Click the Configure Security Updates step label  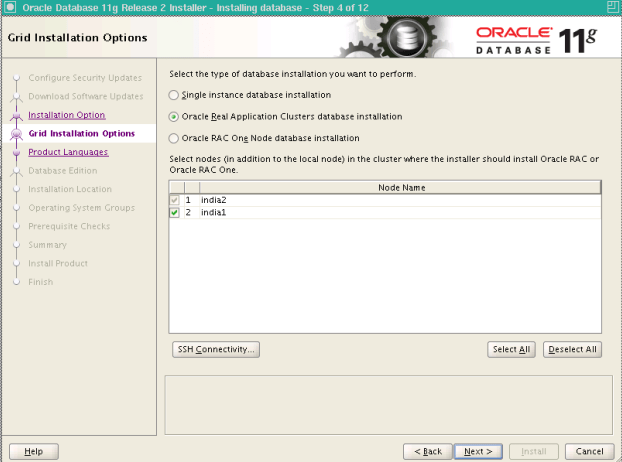[85, 78]
